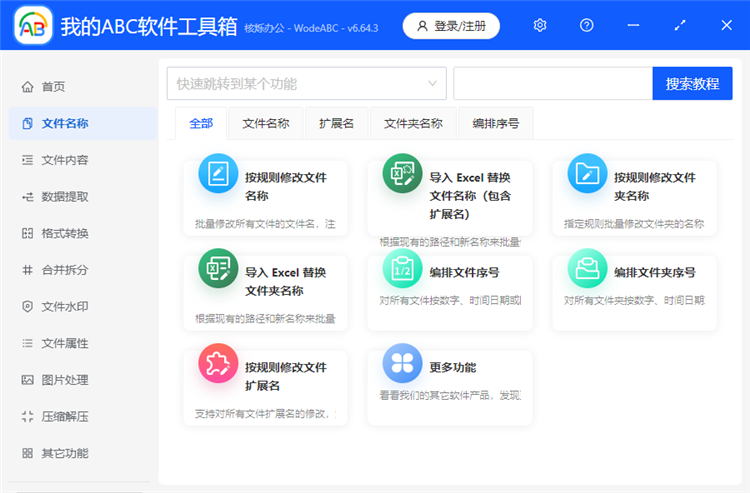Click the ABC software toolbox logo
Image resolution: width=750 pixels, height=493 pixels.
[x=33, y=25]
